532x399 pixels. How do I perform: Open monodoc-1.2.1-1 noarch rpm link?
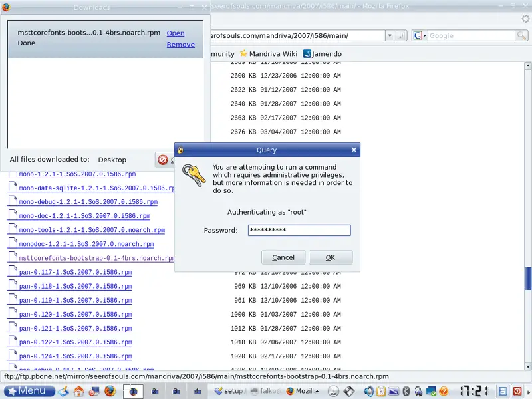(86, 244)
